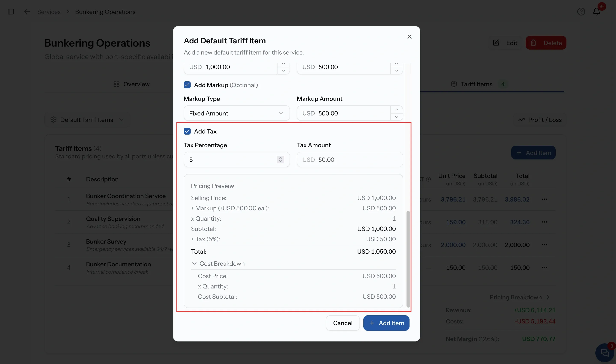Click the Unit Price column header
This screenshot has height=364, width=616.
pyautogui.click(x=452, y=179)
